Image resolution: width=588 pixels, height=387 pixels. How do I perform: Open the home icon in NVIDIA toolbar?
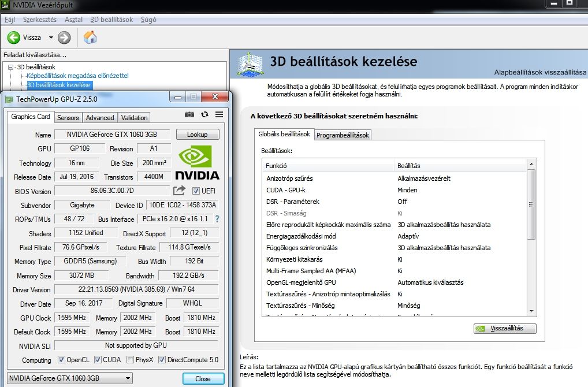[90, 37]
